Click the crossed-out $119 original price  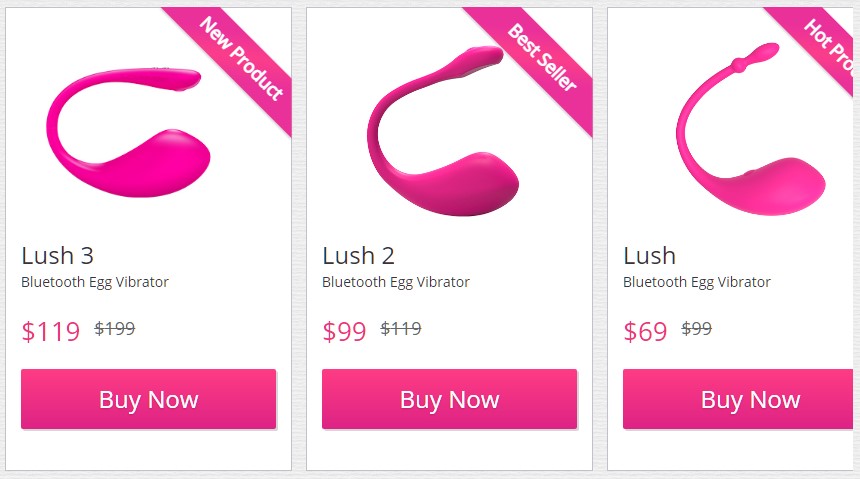click(401, 329)
